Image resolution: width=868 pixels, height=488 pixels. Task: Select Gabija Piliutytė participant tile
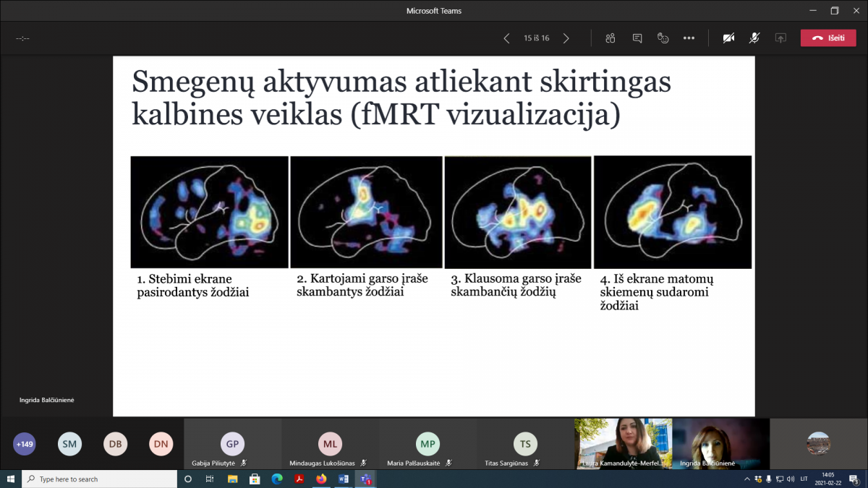[232, 444]
